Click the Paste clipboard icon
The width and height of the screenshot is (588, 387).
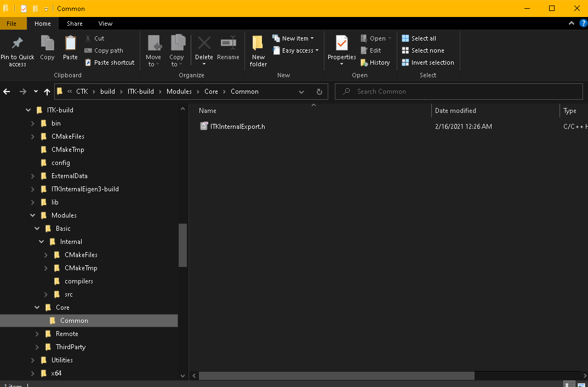click(71, 43)
